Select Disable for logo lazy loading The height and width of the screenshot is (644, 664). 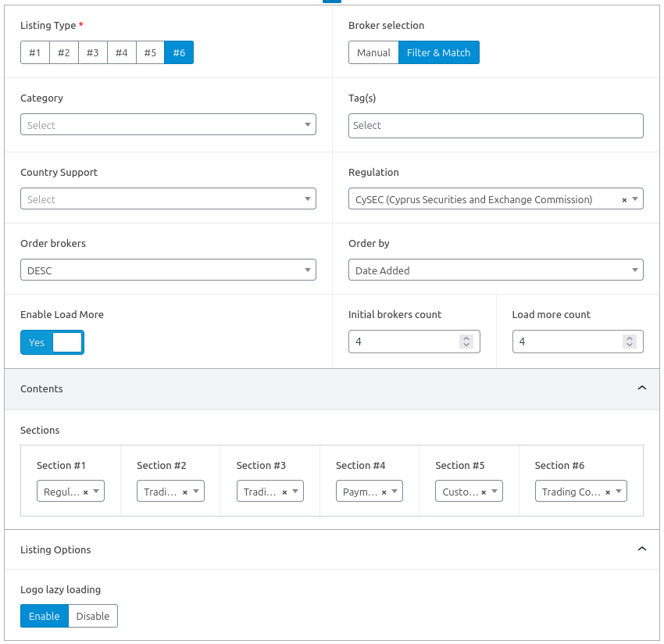coord(93,616)
